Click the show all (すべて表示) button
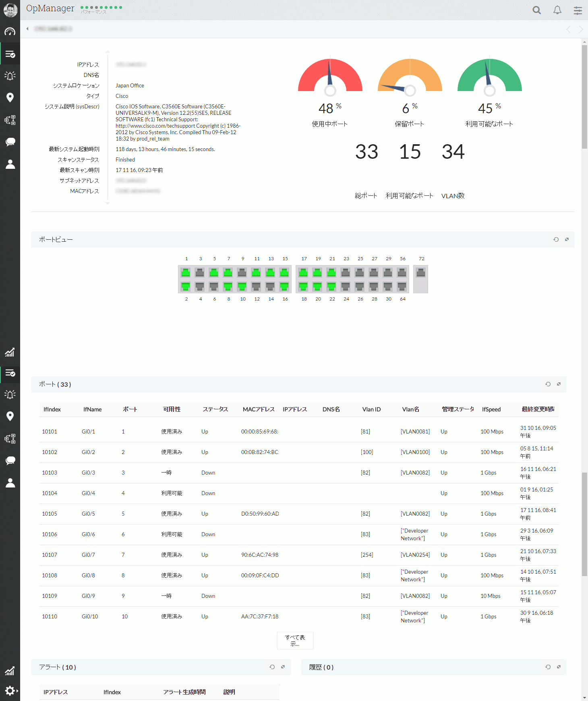The width and height of the screenshot is (588, 701). coord(295,641)
